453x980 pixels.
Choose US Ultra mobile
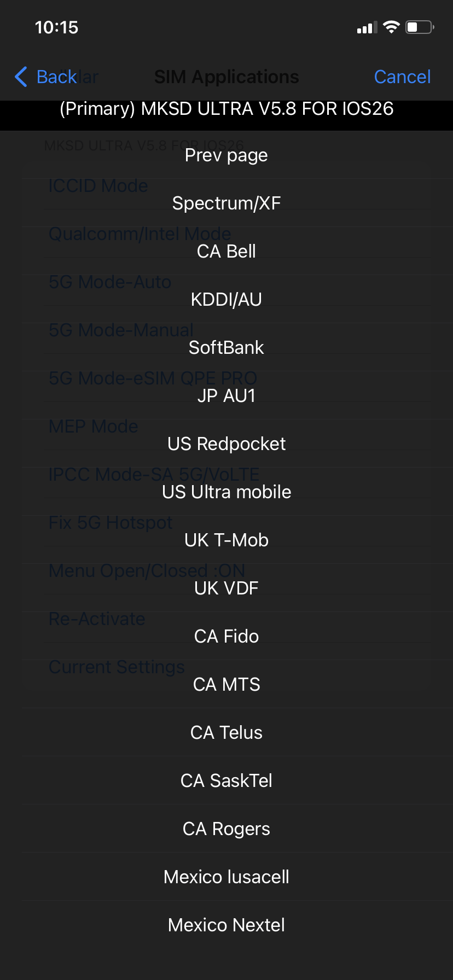226,492
